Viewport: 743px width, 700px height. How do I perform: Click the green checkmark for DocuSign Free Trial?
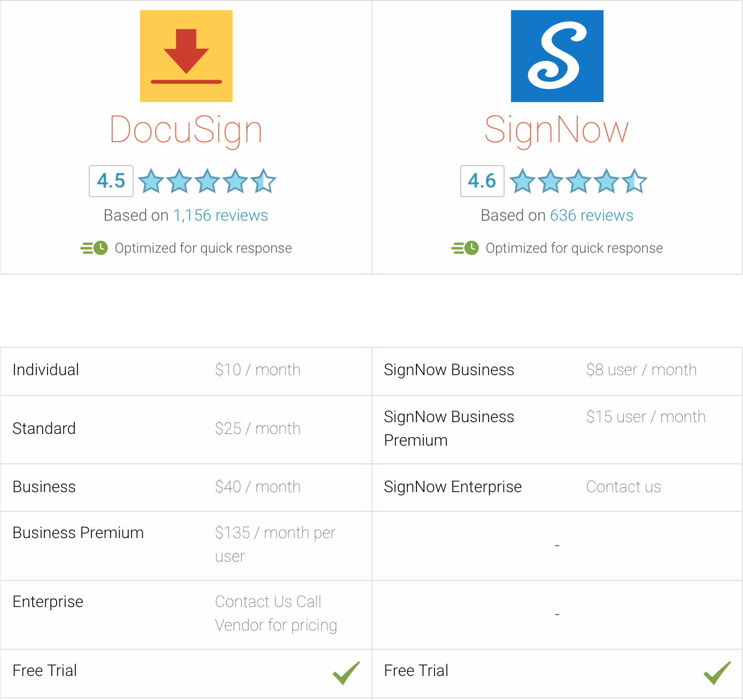pyautogui.click(x=346, y=672)
